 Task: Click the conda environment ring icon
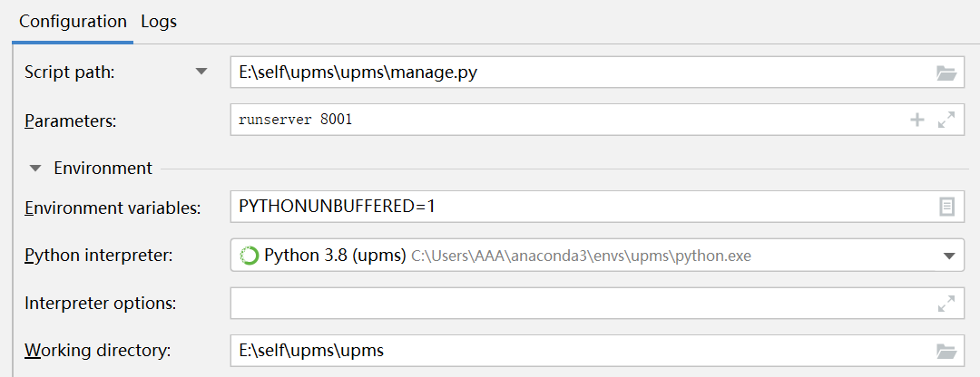point(249,256)
